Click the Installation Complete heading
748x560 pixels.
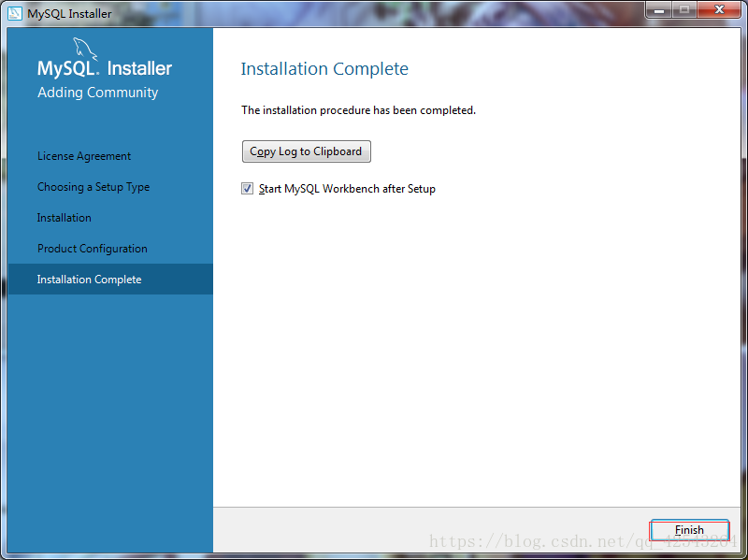pyautogui.click(x=324, y=68)
